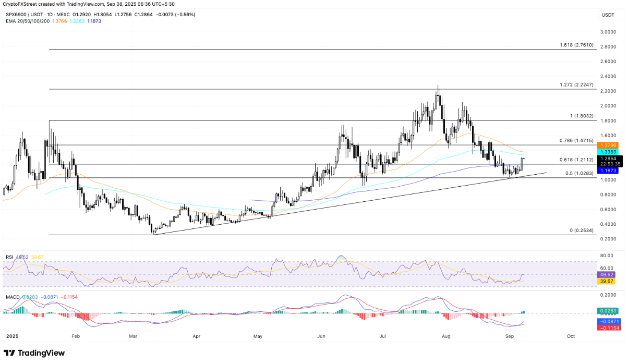Click the blue 1.1873 EMA price label

point(608,171)
